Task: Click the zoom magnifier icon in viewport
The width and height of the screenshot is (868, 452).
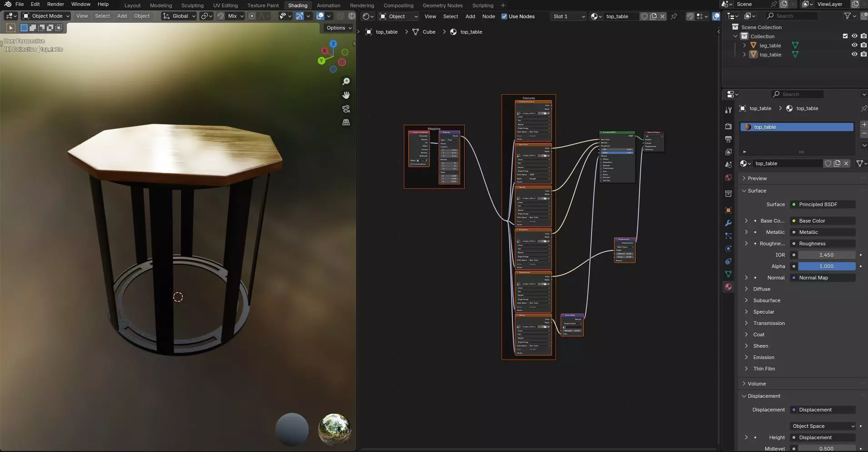Action: 346,81
